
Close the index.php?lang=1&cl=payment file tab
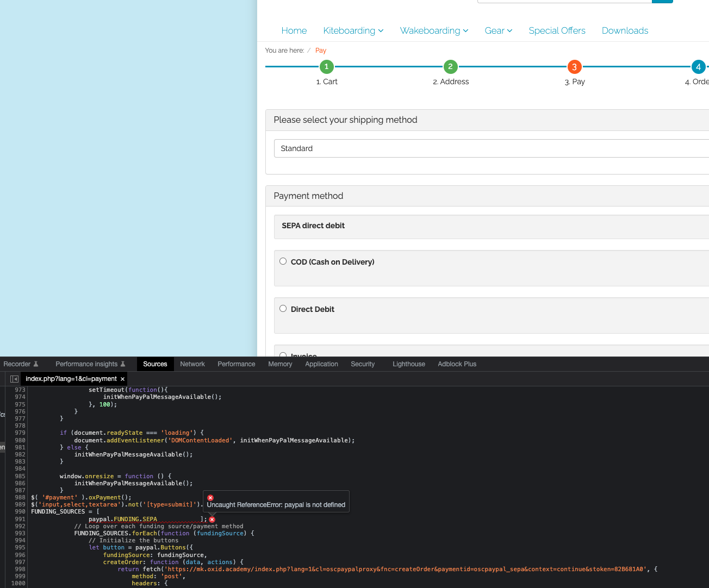point(123,379)
